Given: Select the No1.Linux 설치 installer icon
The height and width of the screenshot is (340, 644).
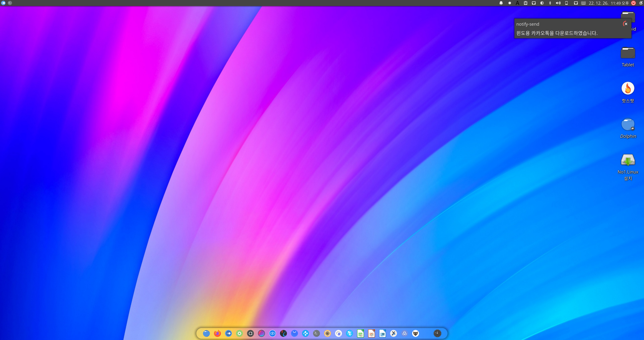Looking at the screenshot, I should click(628, 167).
